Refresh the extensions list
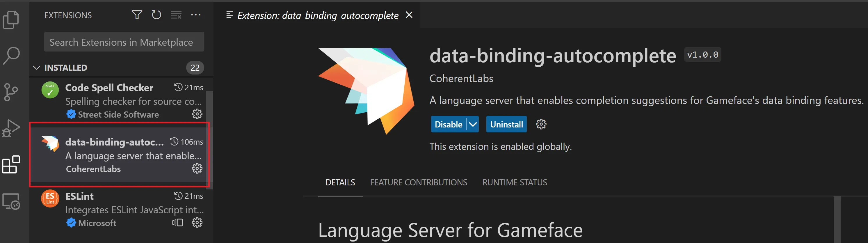The width and height of the screenshot is (868, 243). pyautogui.click(x=156, y=15)
